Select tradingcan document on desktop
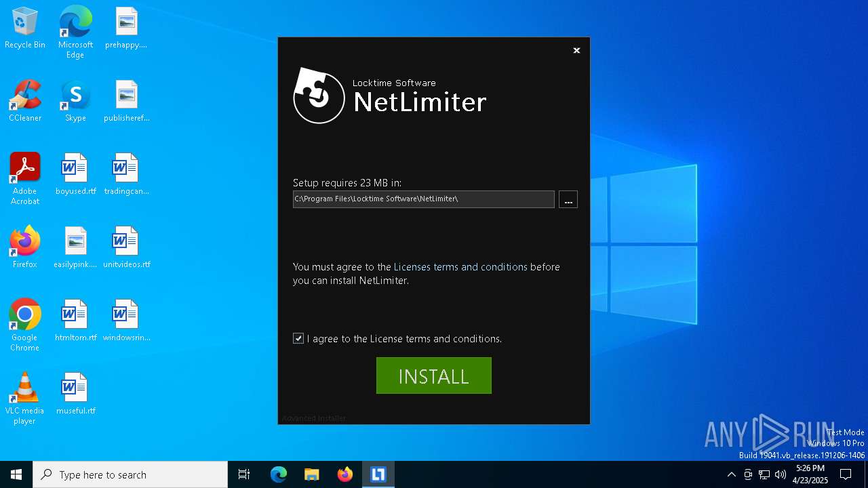 coord(126,175)
